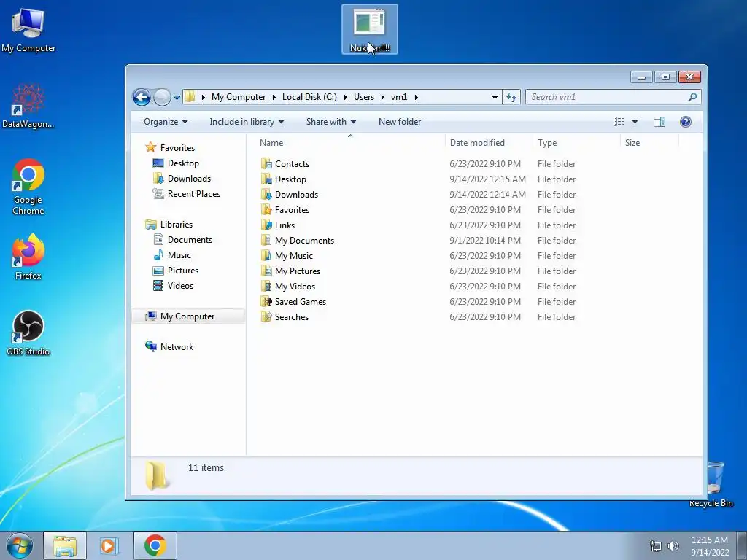Viewport: 747px width, 560px height.
Task: Select Desktop under Favorites
Action: 183,163
